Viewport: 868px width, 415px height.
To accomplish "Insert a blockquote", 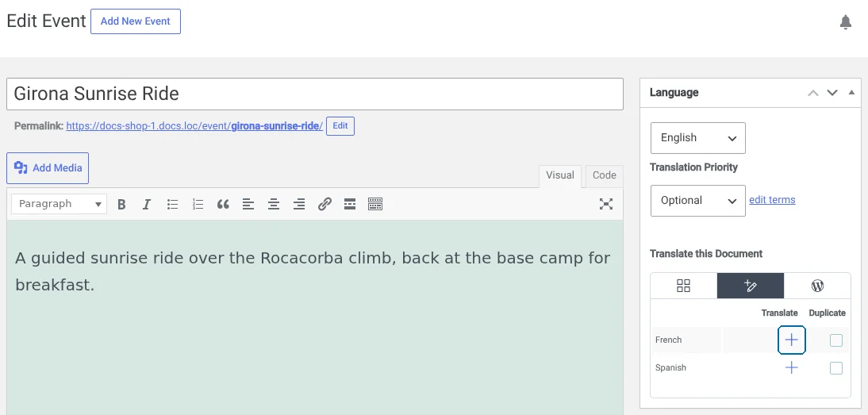I will coord(223,204).
